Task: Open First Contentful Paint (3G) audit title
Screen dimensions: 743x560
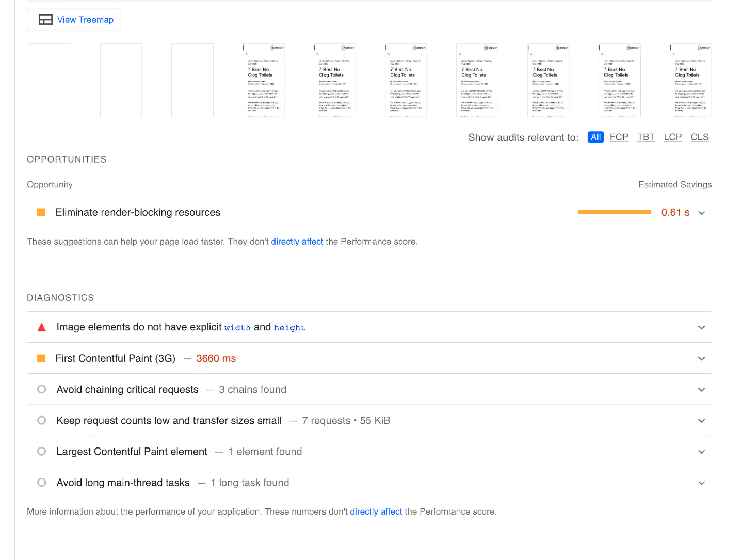Action: (116, 358)
